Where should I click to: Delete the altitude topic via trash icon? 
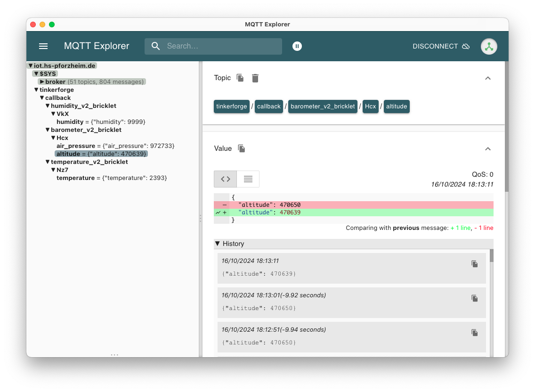pos(255,78)
